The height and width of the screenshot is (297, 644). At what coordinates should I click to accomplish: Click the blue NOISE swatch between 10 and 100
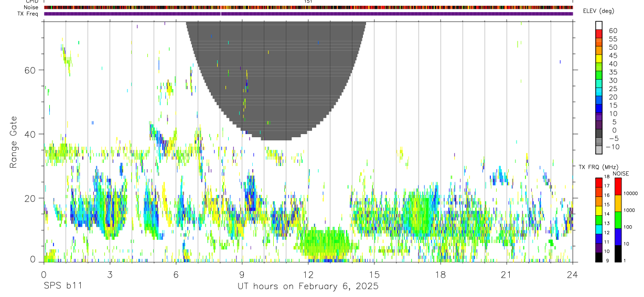coord(618,237)
